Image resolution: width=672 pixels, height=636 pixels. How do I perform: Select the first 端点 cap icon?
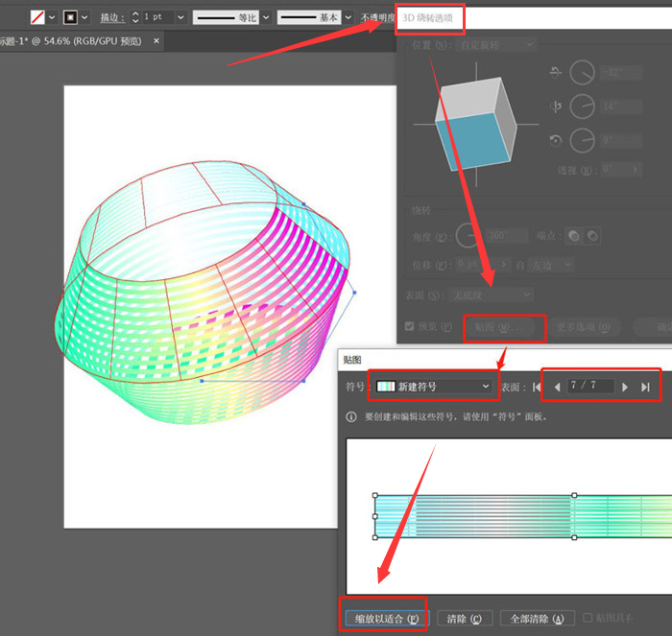[x=574, y=235]
